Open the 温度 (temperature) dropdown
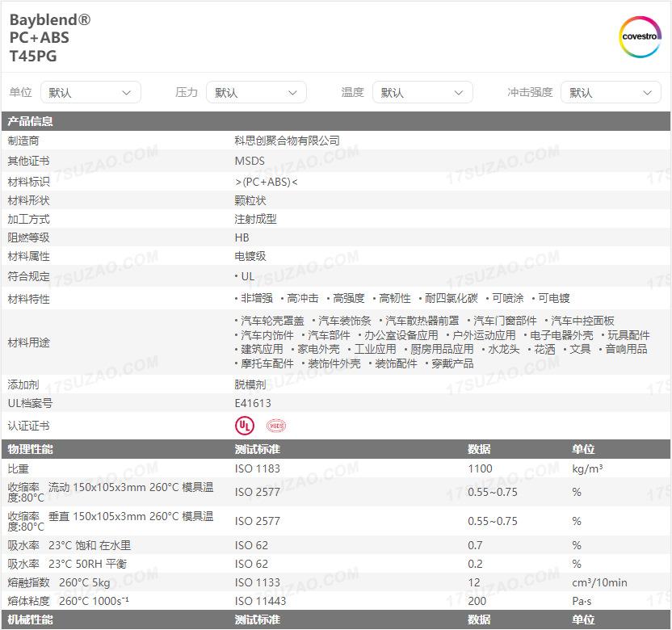 pyautogui.click(x=422, y=93)
